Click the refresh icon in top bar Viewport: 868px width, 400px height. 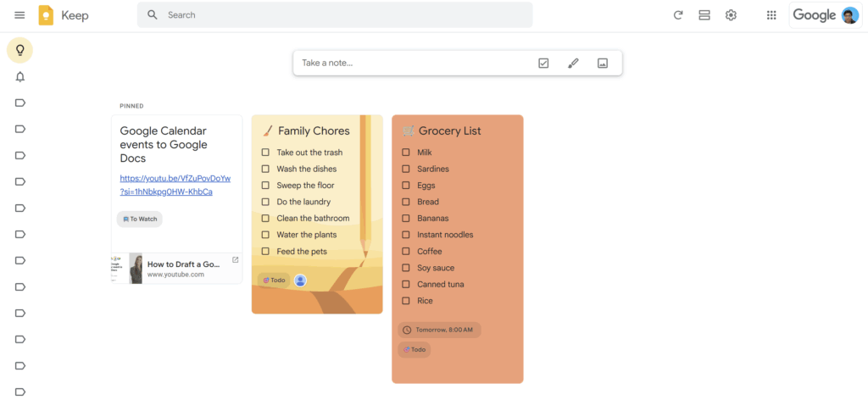(677, 15)
